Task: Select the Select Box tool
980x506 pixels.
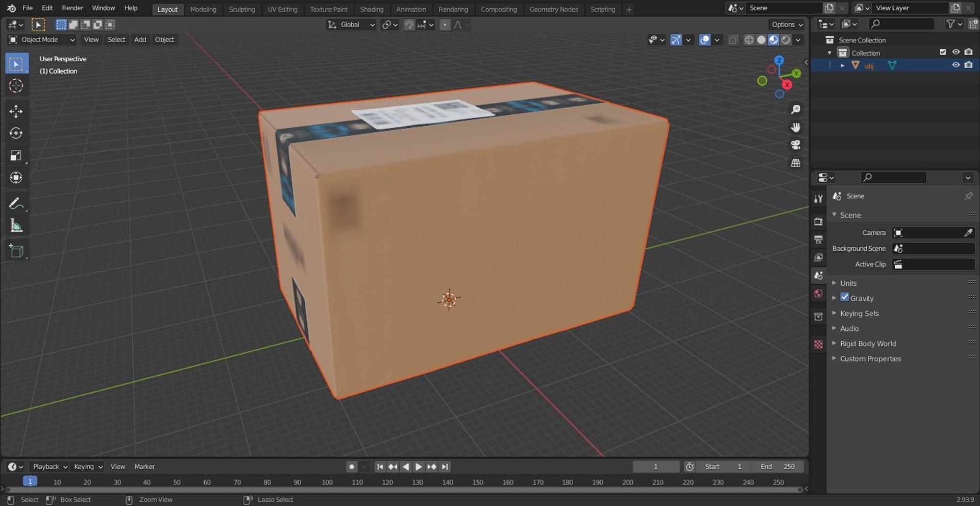Action: pos(16,64)
